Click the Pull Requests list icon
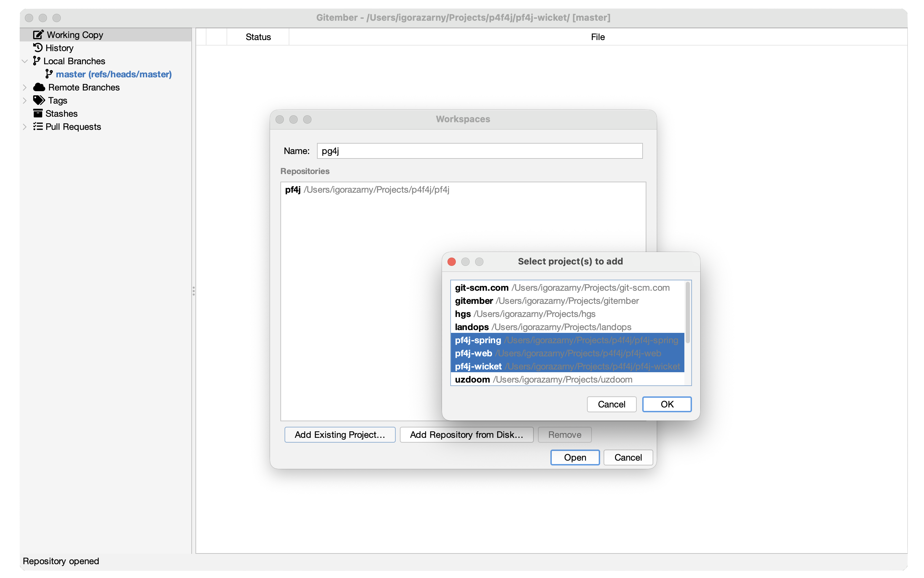Image resolution: width=924 pixels, height=578 pixels. tap(38, 126)
